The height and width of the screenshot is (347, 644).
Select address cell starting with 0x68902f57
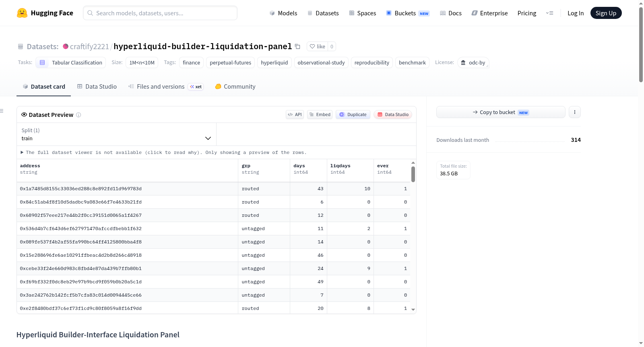pos(127,215)
